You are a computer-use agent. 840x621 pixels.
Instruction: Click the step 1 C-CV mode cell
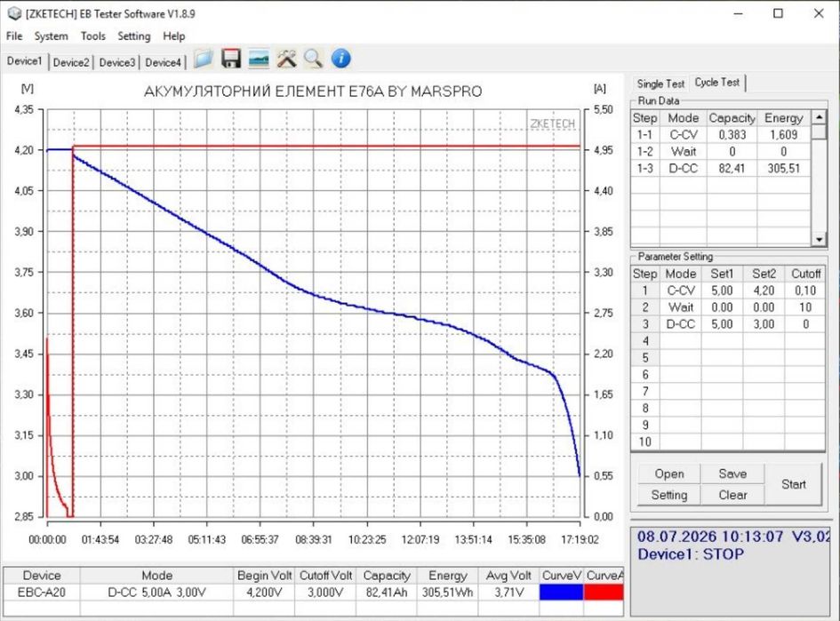[x=680, y=291]
